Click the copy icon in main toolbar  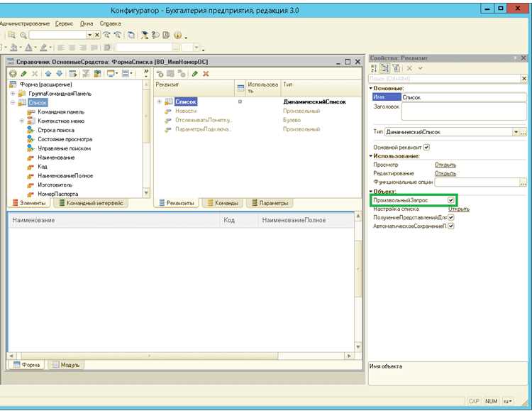(x=131, y=35)
